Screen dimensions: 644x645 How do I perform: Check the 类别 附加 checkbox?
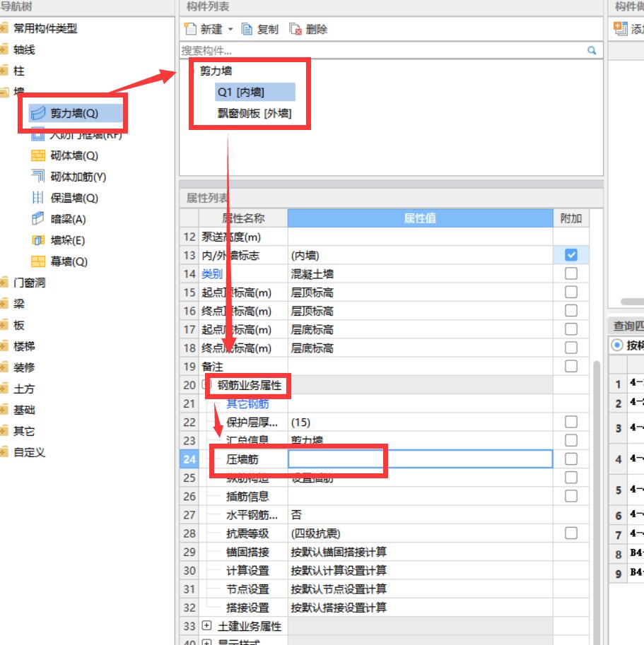(570, 273)
